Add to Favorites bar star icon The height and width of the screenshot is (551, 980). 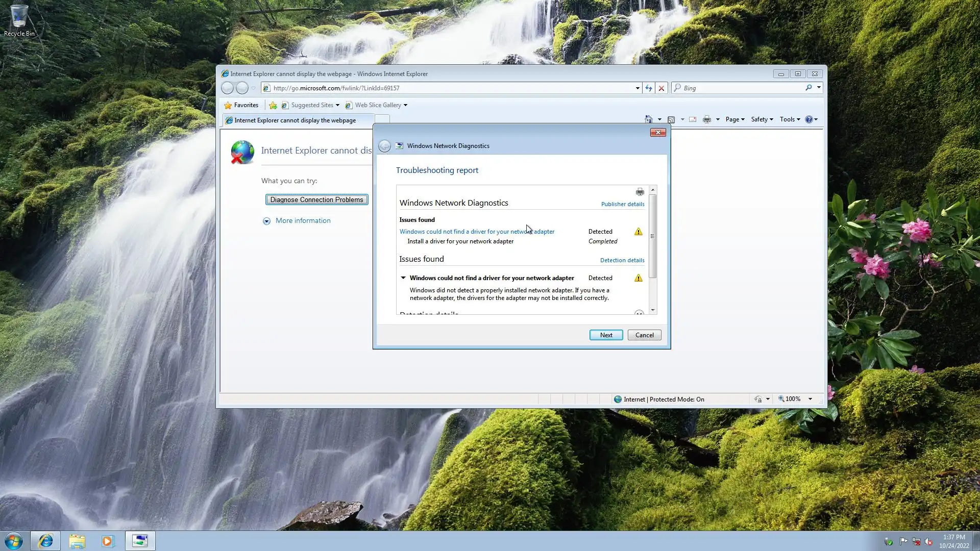pos(273,106)
